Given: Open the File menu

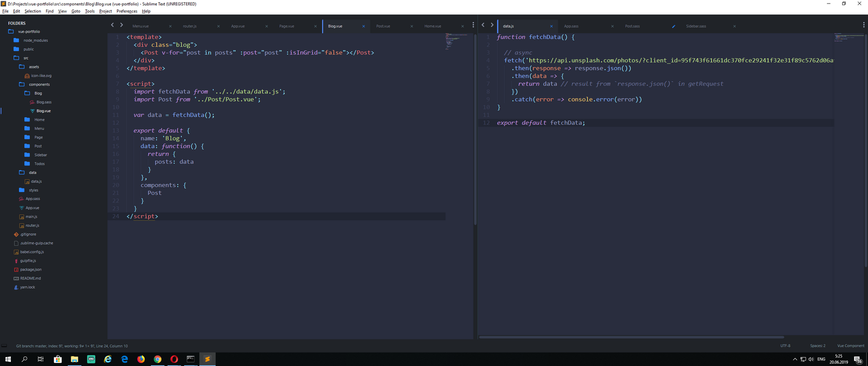Looking at the screenshot, I should click(x=5, y=11).
